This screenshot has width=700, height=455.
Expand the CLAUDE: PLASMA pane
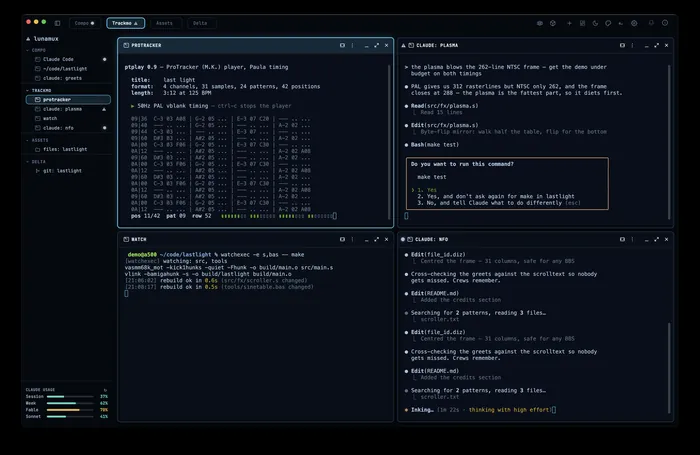[656, 46]
